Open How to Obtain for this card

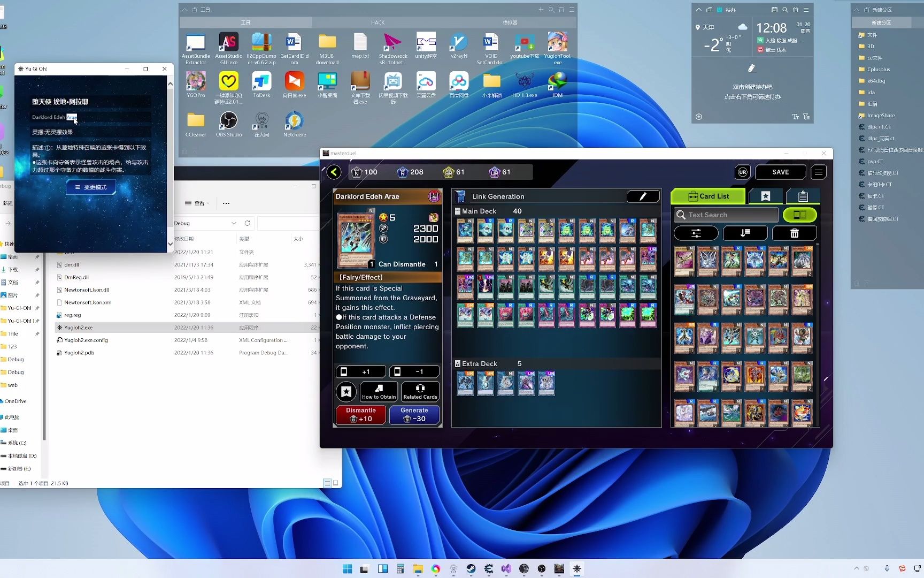(x=379, y=392)
